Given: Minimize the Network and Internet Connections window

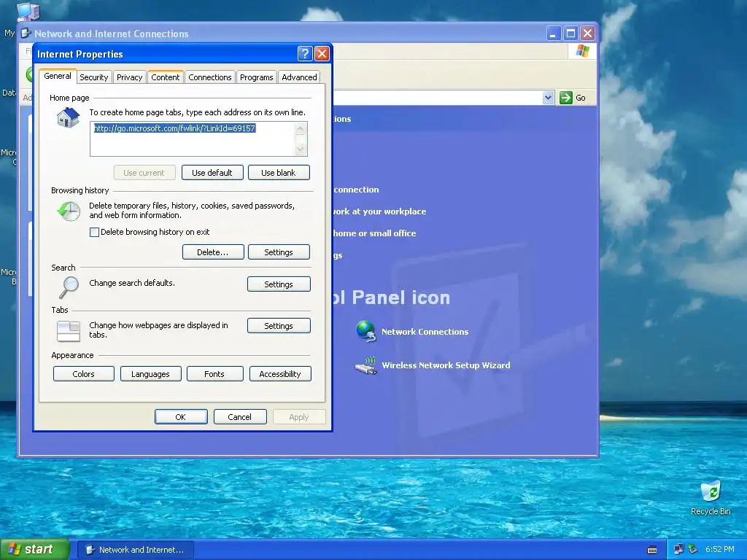Looking at the screenshot, I should (x=553, y=34).
